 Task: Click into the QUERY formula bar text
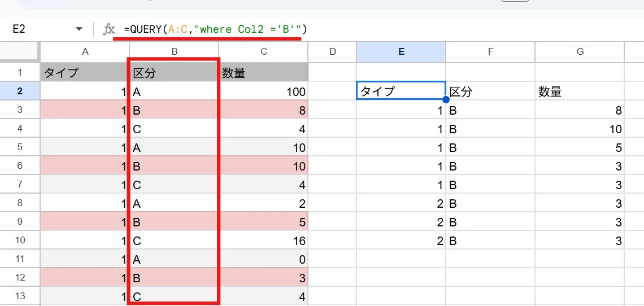click(216, 29)
